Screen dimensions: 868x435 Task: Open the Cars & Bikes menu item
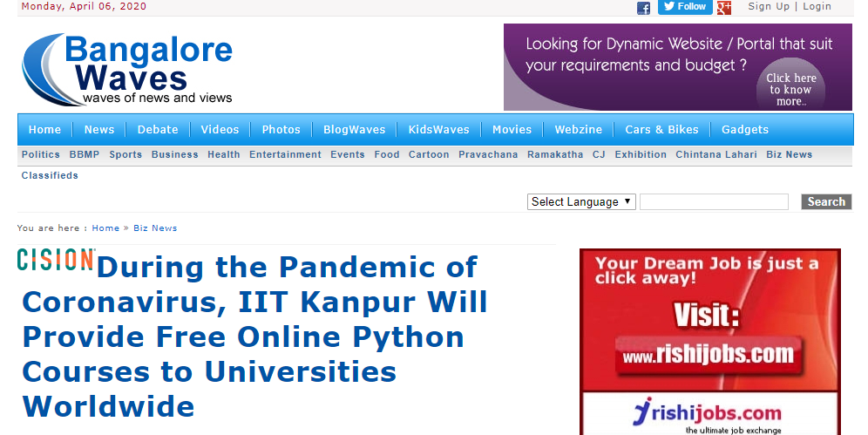point(661,130)
